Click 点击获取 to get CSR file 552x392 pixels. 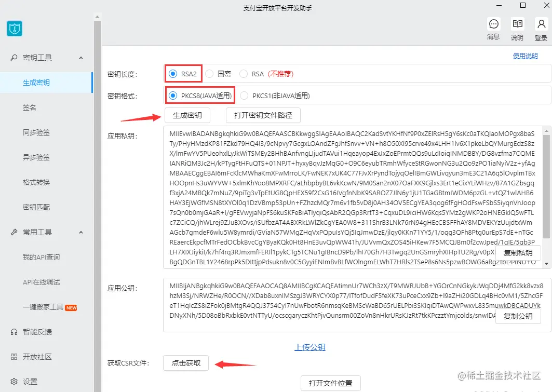point(186,363)
